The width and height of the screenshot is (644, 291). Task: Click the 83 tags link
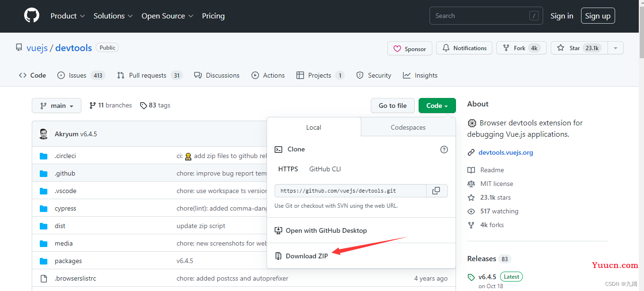155,105
